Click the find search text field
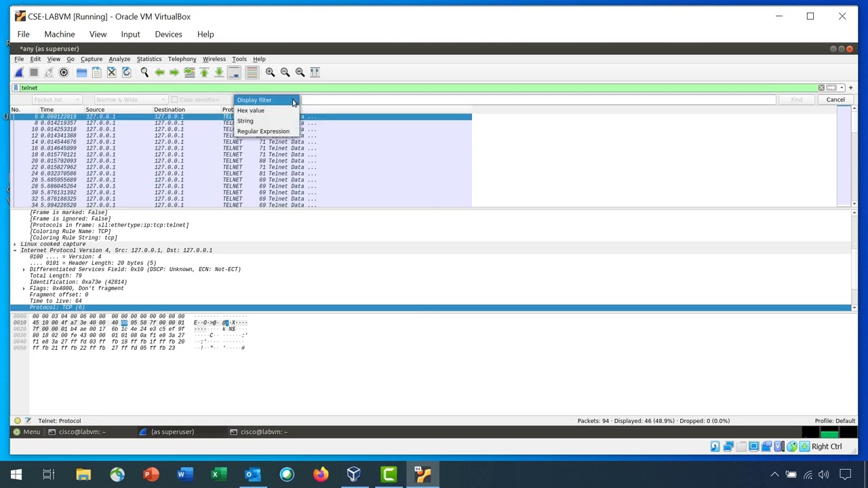 point(538,100)
